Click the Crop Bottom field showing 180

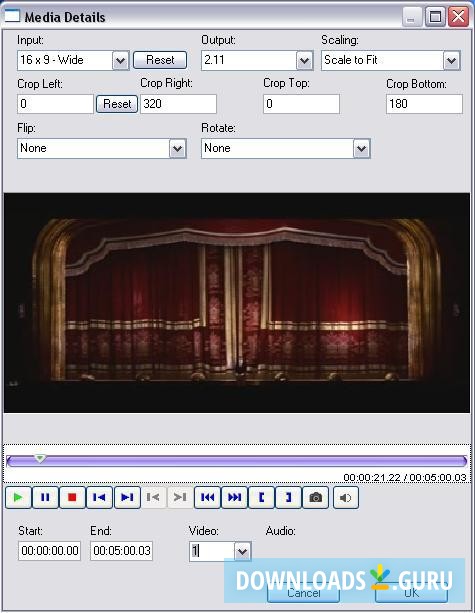[x=425, y=104]
